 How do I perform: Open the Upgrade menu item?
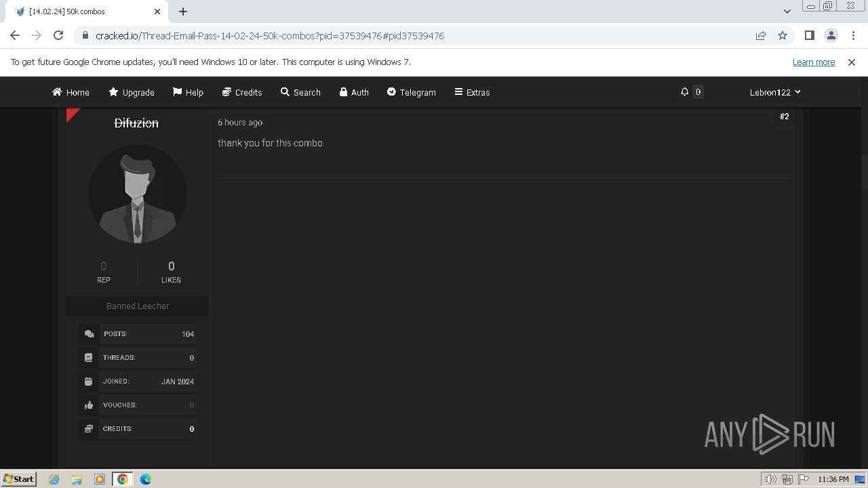132,92
